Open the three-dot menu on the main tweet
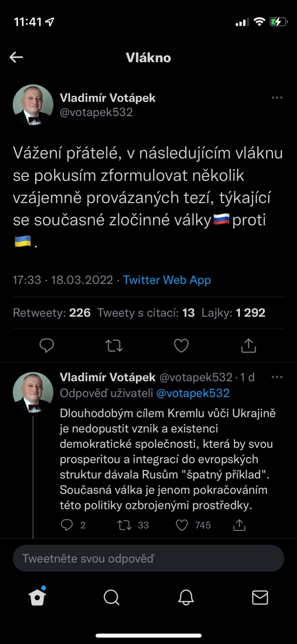The image size is (297, 644). tap(277, 98)
